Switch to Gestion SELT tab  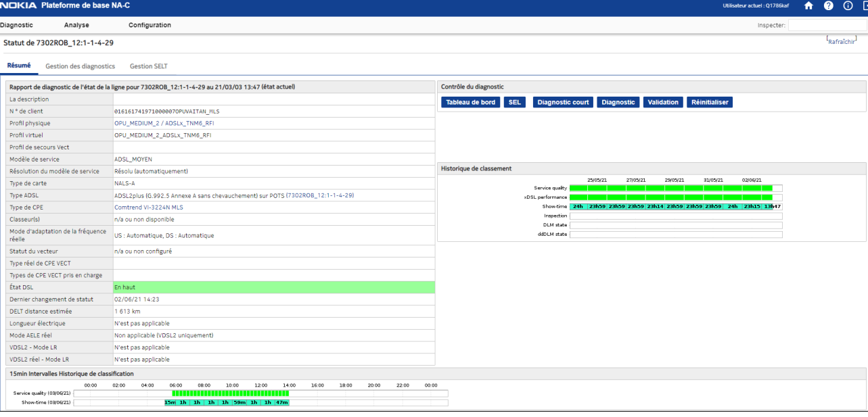[x=148, y=66]
